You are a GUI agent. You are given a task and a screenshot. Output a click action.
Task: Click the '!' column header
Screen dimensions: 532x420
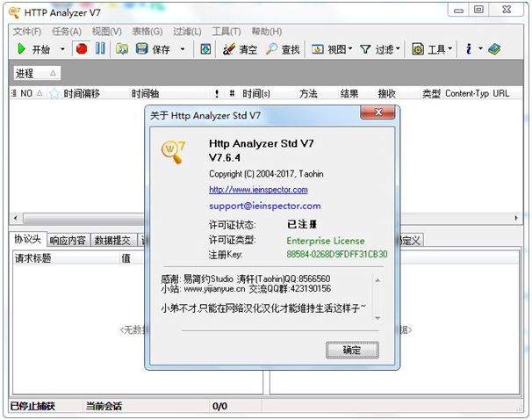(x=217, y=93)
